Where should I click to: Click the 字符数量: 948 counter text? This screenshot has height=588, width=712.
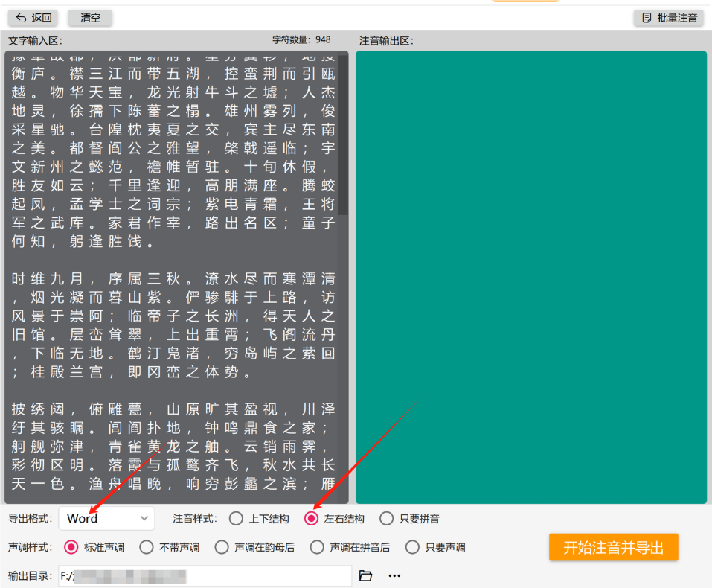click(x=301, y=40)
